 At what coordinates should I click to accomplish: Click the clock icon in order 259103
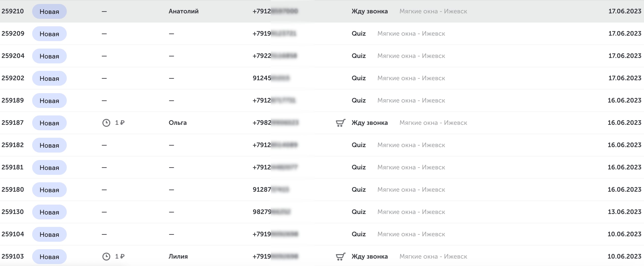click(x=106, y=257)
